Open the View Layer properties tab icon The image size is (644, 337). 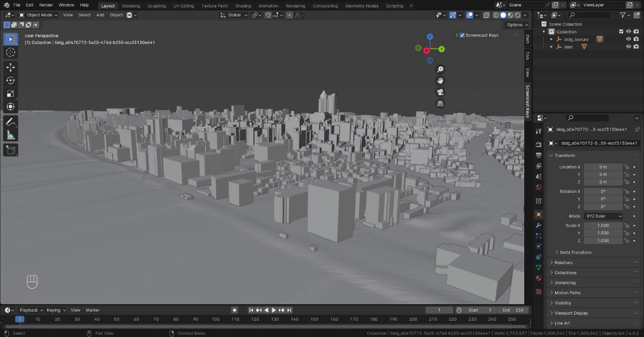[x=538, y=166]
